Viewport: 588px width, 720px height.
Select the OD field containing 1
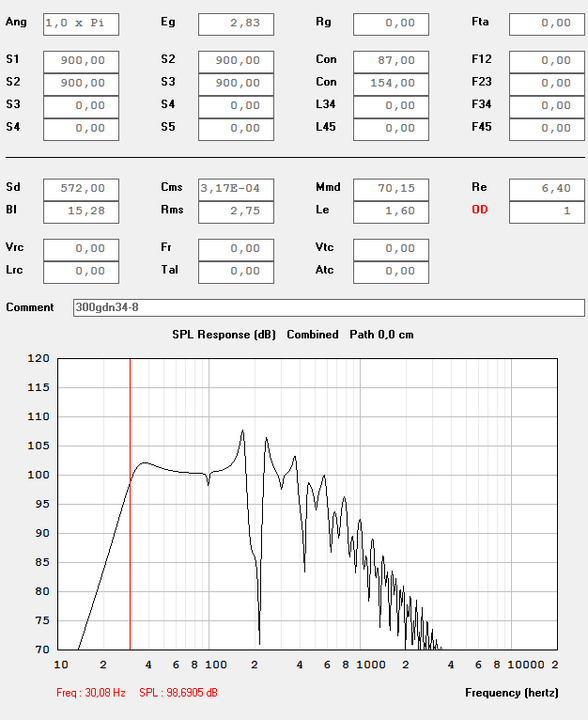pyautogui.click(x=547, y=212)
